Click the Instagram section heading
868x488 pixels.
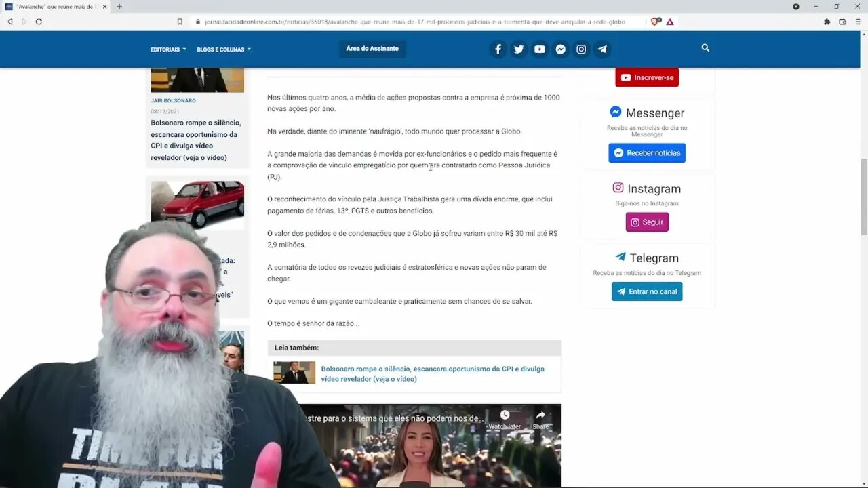(647, 188)
